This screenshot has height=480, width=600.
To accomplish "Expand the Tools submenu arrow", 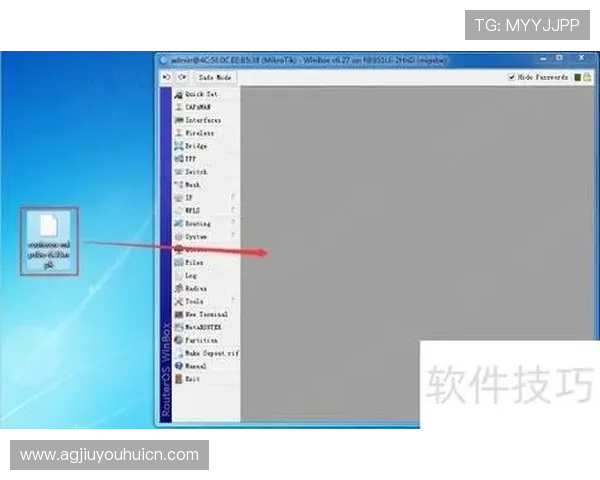I will coord(233,300).
